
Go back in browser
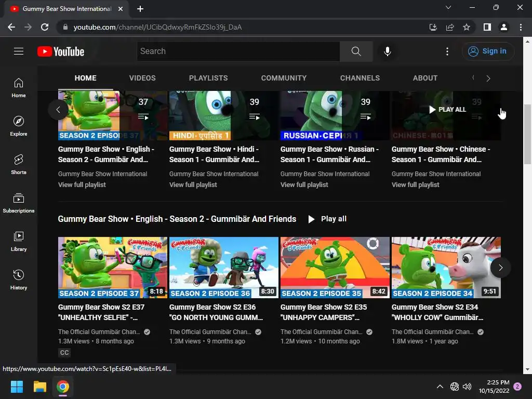click(x=11, y=27)
